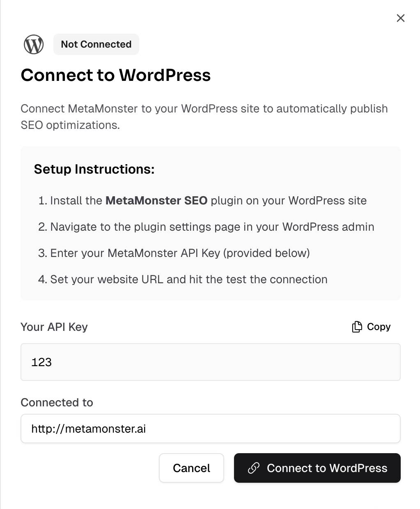Focus the API key field containing 123

(210, 362)
